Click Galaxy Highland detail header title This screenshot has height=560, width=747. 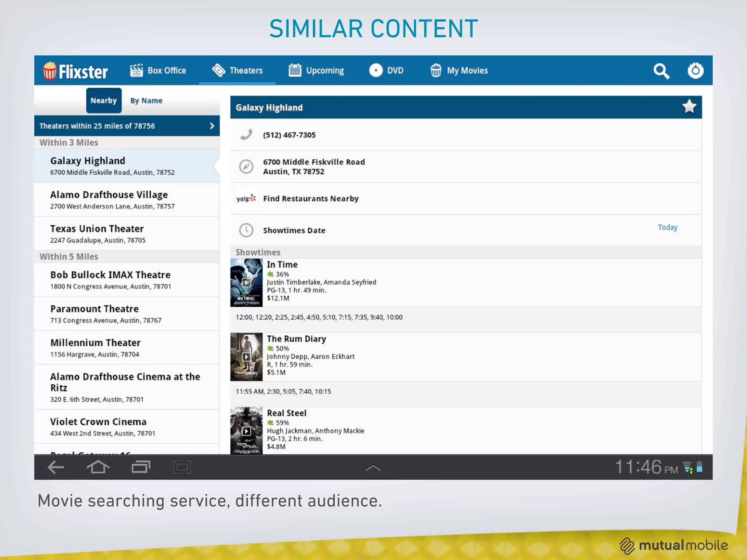269,108
